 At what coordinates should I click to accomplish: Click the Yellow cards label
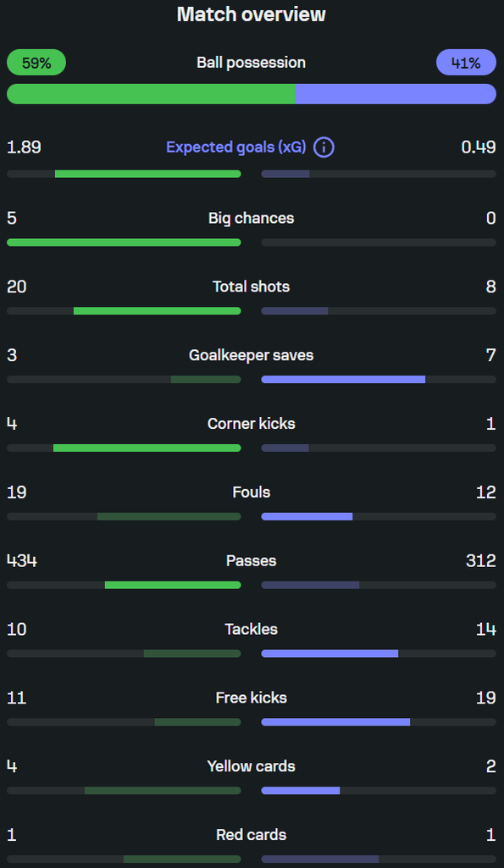point(252,766)
